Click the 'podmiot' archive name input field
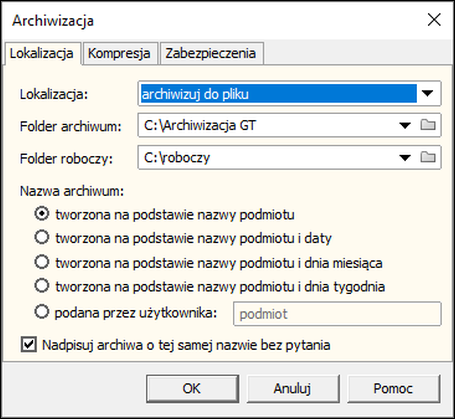The height and width of the screenshot is (419, 455). (337, 314)
